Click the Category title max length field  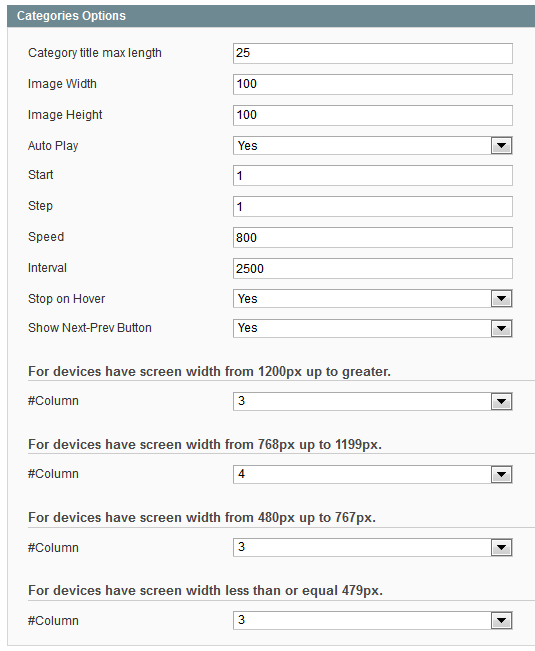click(x=373, y=54)
